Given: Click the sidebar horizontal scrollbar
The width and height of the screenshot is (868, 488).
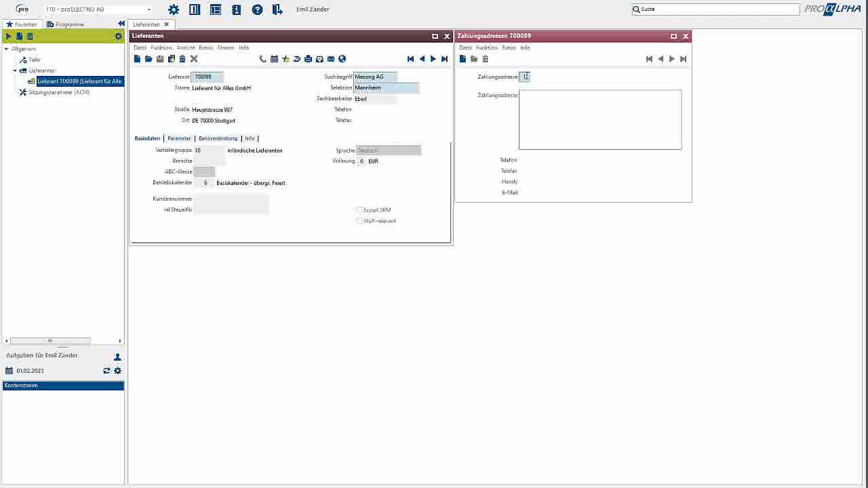Looking at the screenshot, I should tap(50, 341).
